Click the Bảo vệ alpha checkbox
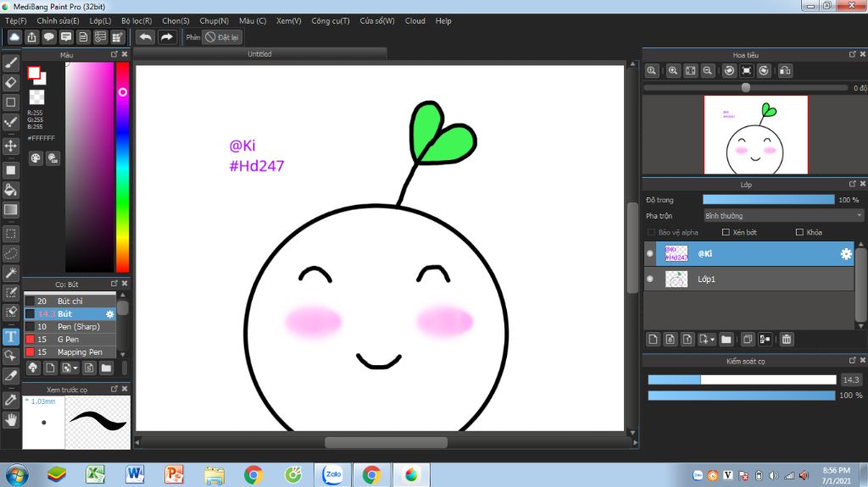868x487 pixels. 652,232
